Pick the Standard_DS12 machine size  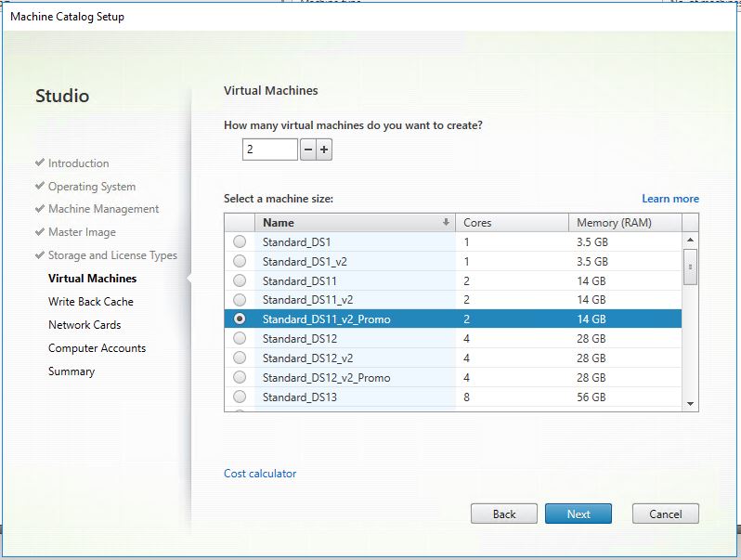pyautogui.click(x=240, y=339)
